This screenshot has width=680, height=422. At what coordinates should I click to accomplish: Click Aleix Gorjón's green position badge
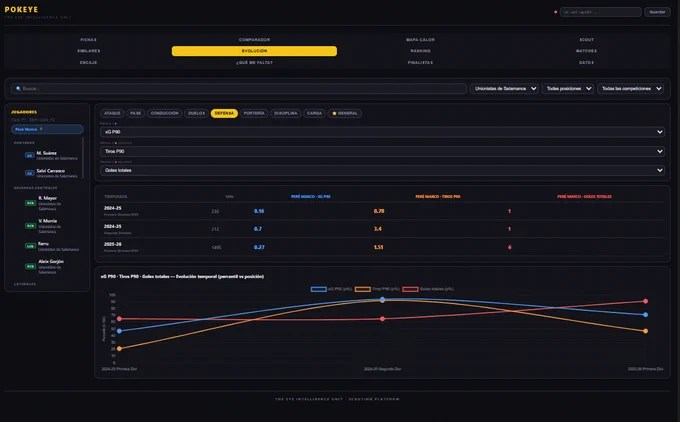pyautogui.click(x=30, y=266)
